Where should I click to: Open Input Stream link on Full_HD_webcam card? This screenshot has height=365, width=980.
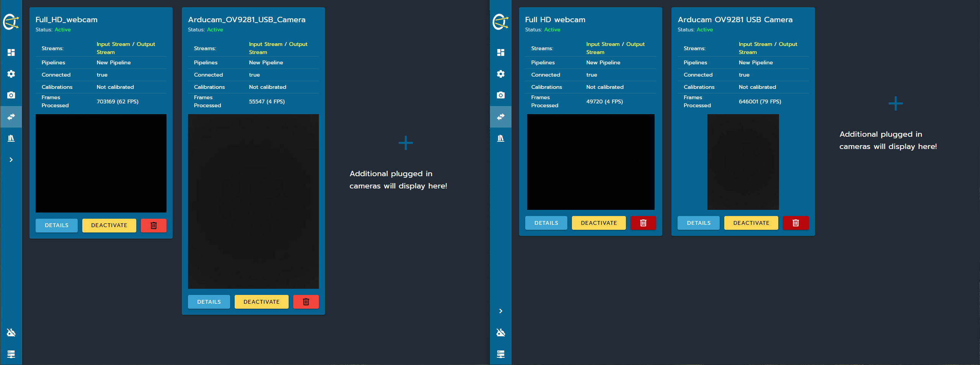pyautogui.click(x=113, y=44)
